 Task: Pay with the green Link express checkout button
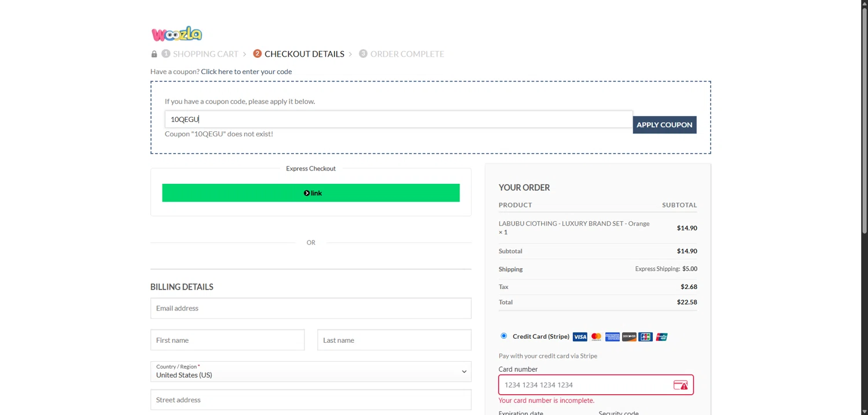click(x=311, y=193)
